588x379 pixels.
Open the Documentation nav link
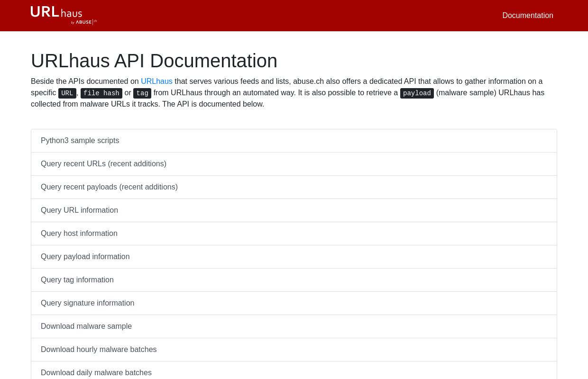tap(528, 16)
